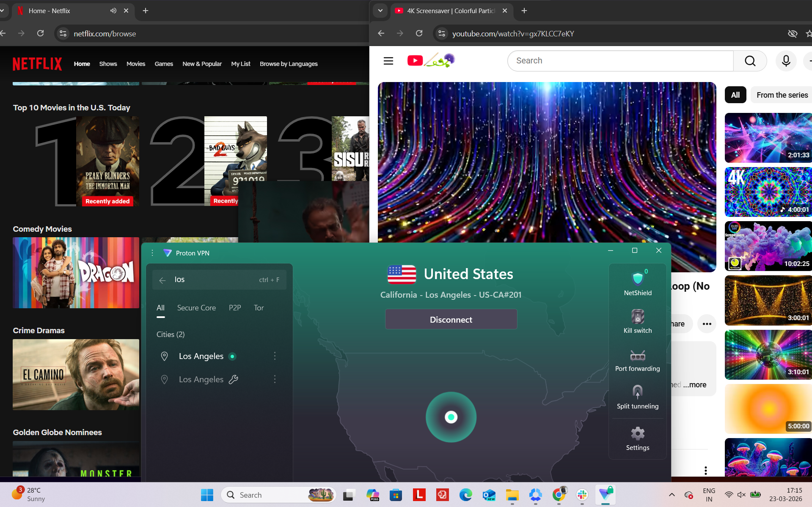Click the Windows taskbar search box
The height and width of the screenshot is (507, 812).
click(278, 495)
